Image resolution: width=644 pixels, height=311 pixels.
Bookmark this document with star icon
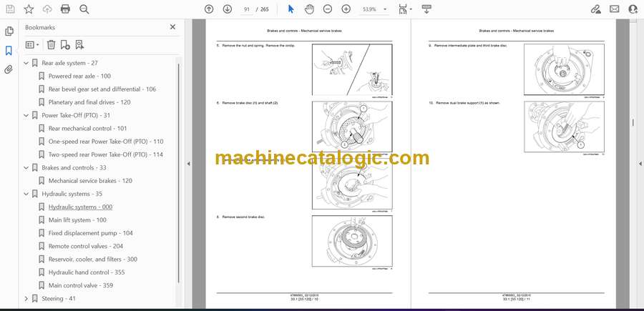click(29, 9)
